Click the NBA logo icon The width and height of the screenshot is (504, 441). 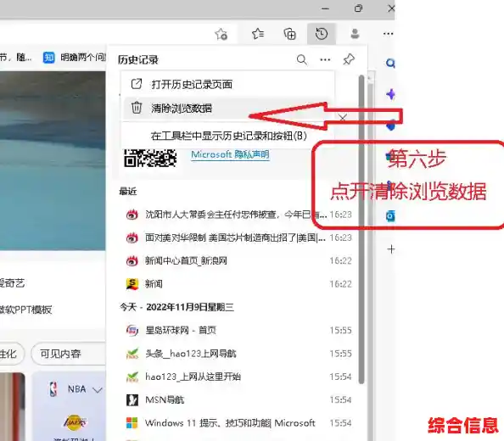click(53, 389)
